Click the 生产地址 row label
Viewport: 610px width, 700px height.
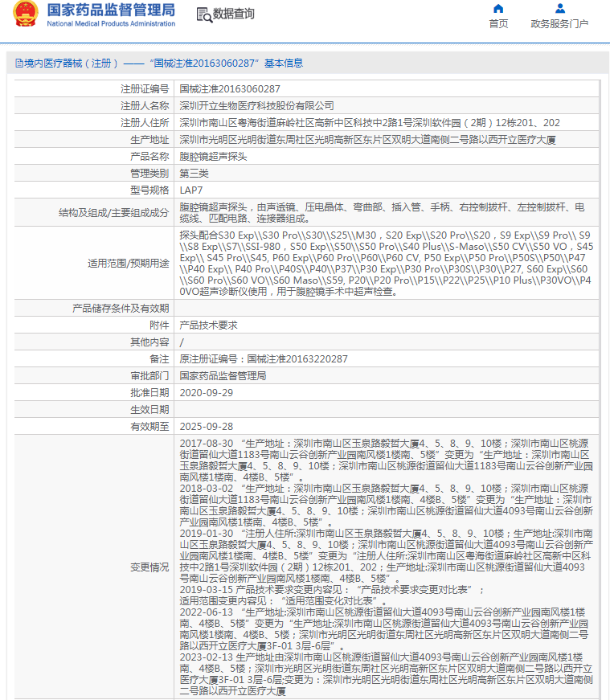tap(149, 140)
